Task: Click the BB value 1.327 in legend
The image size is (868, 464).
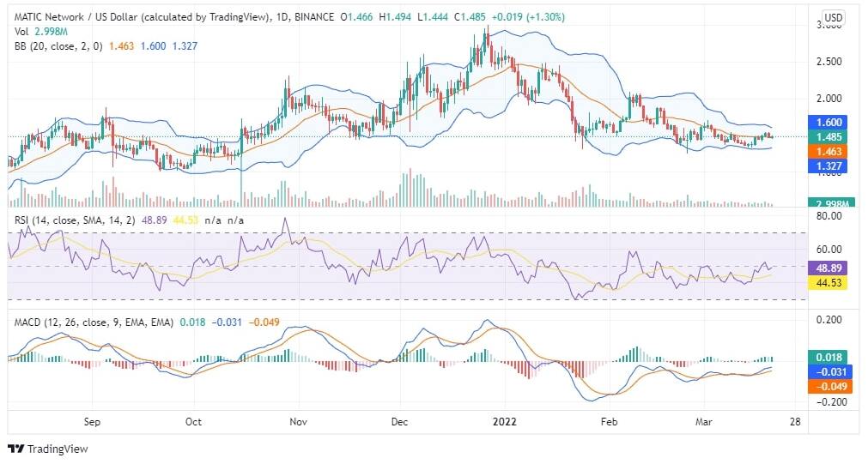Action: pos(185,46)
